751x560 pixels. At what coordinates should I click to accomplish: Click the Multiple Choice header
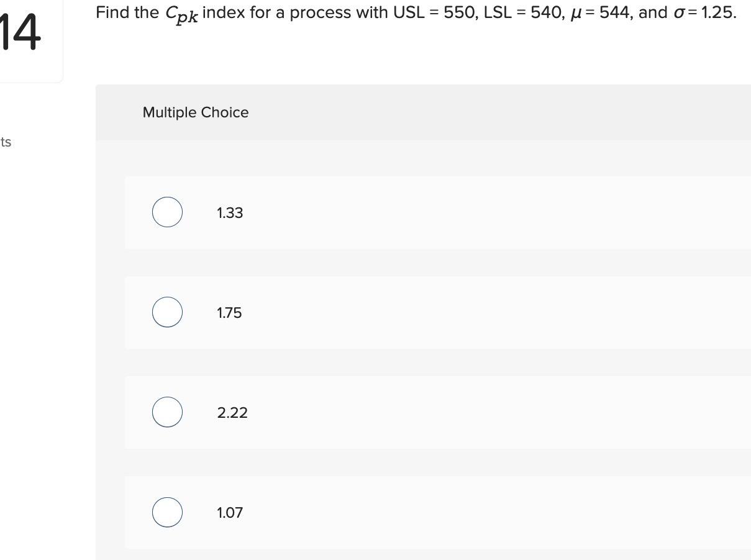195,112
